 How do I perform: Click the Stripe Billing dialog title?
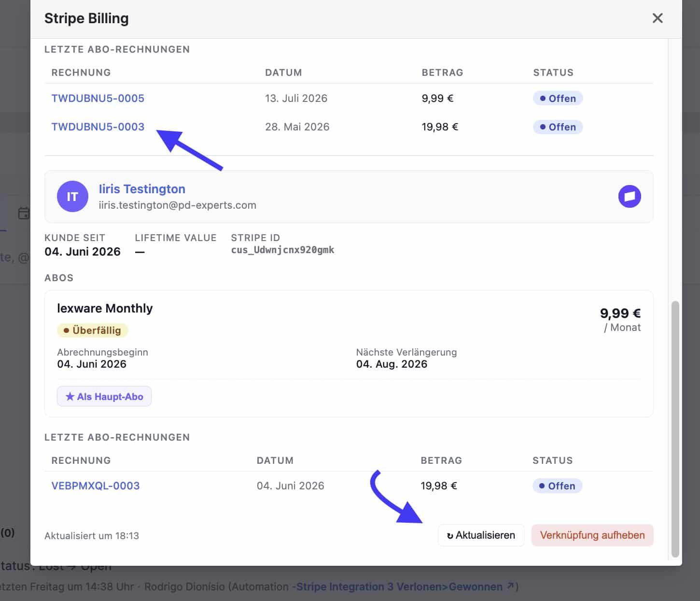(86, 18)
